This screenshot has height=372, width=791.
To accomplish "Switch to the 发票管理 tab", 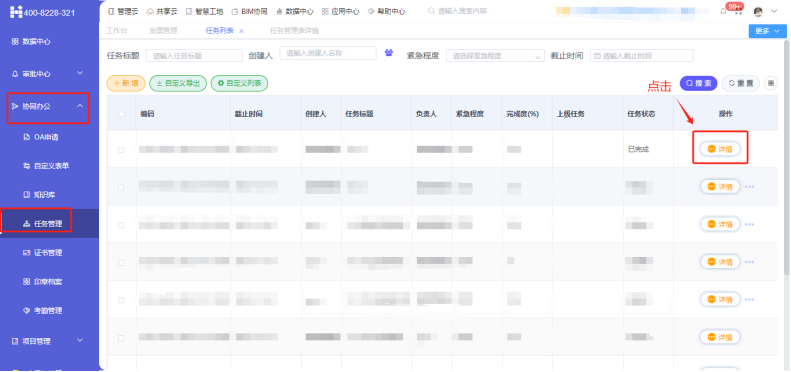I will (x=163, y=31).
